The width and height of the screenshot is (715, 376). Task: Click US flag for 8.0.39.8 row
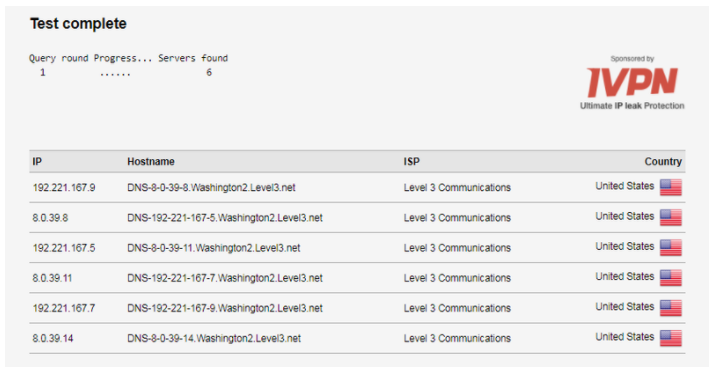pos(671,217)
